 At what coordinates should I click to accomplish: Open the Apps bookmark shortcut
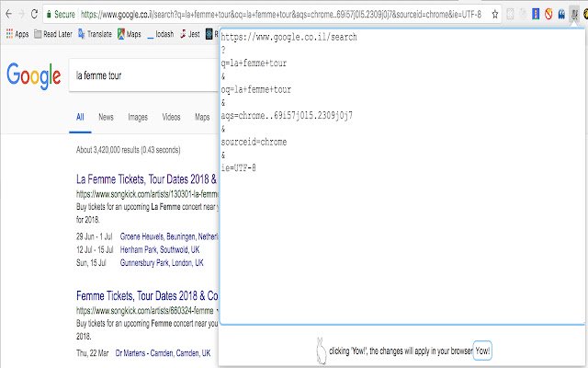(17, 34)
